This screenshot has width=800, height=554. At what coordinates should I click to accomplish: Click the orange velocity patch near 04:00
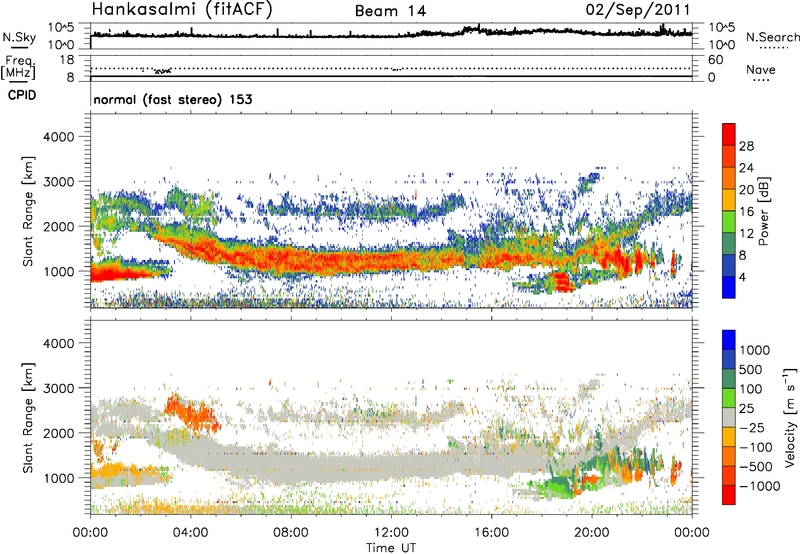[193, 413]
